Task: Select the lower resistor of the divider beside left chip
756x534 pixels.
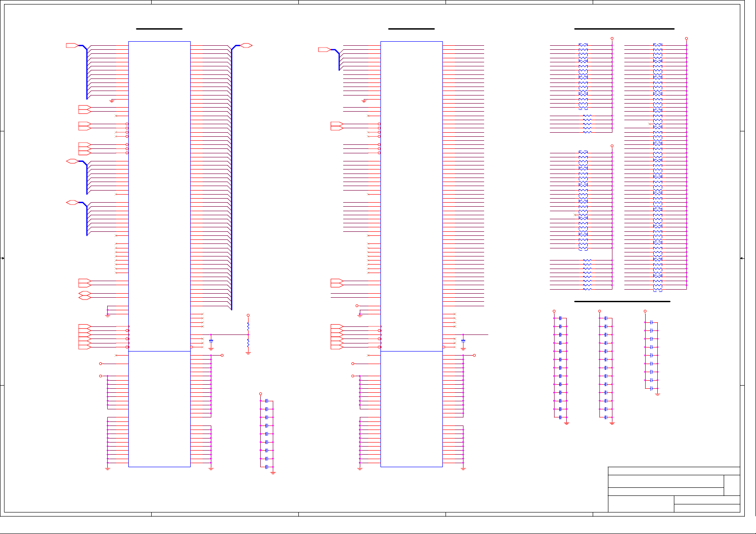Action: click(x=248, y=343)
